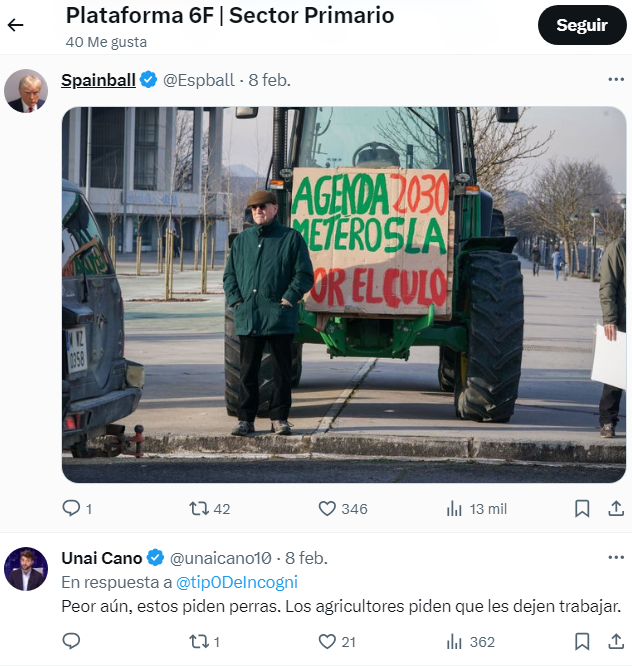
Task: Go back using the arrow icon
Action: coord(15,25)
